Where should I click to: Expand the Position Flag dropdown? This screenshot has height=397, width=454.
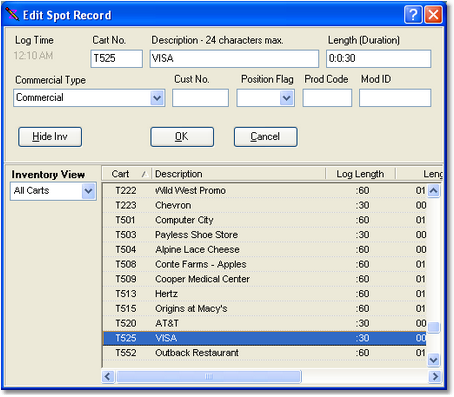286,98
